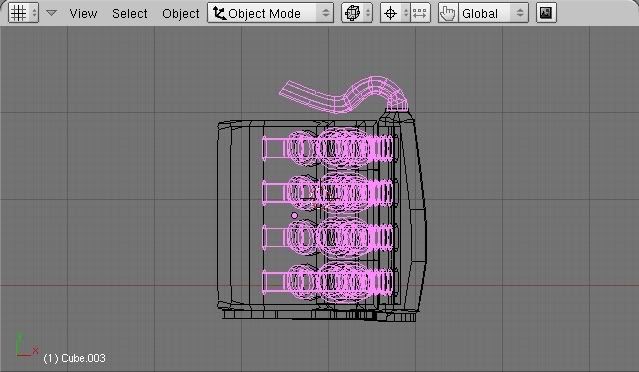Open the Object menu
Viewport: 639px width, 372px height.
pos(181,13)
